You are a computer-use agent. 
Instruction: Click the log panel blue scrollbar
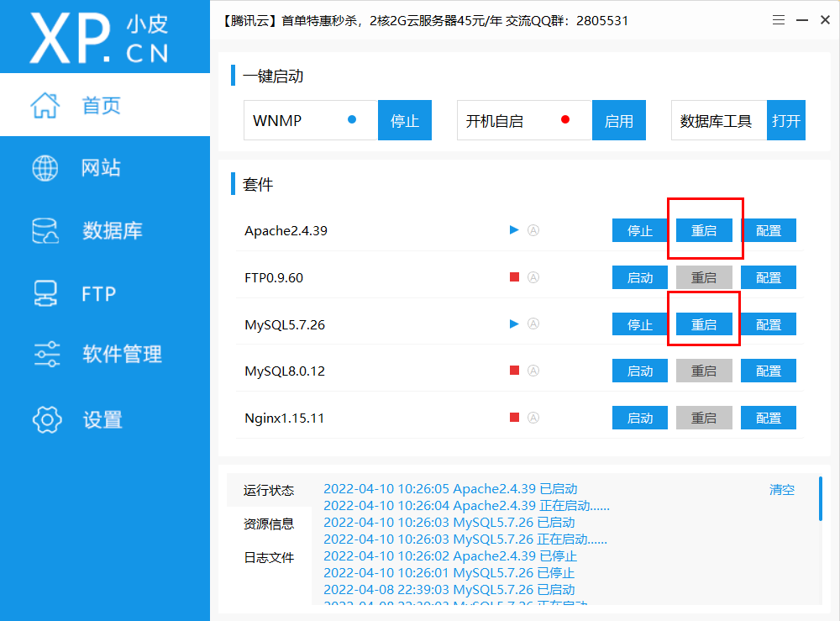pos(820,498)
